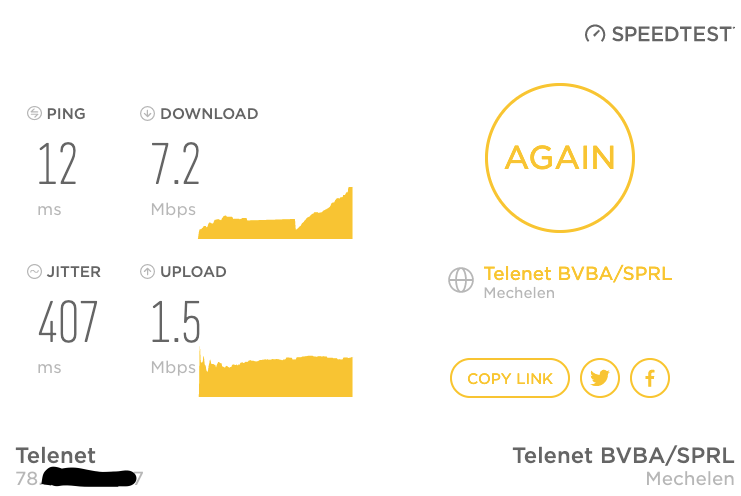Click the upload speed graph
741x496 pixels.
tap(276, 372)
